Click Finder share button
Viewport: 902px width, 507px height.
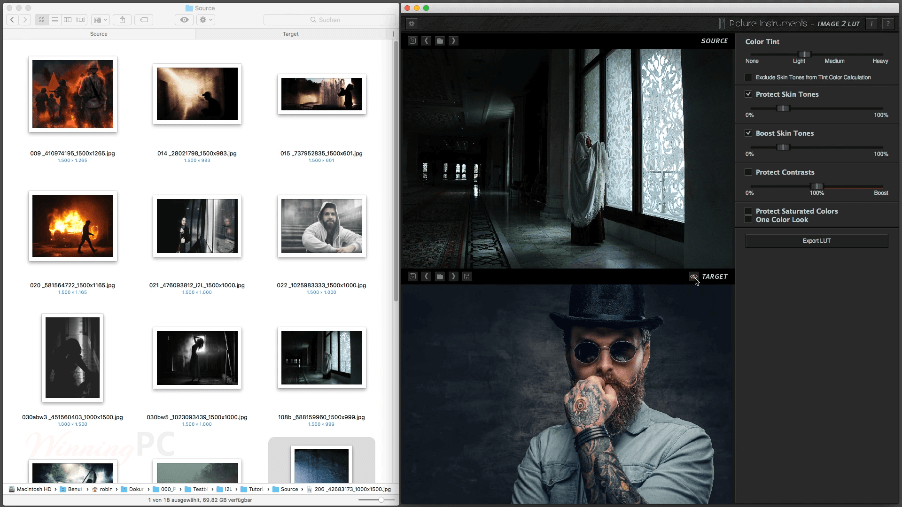[123, 20]
